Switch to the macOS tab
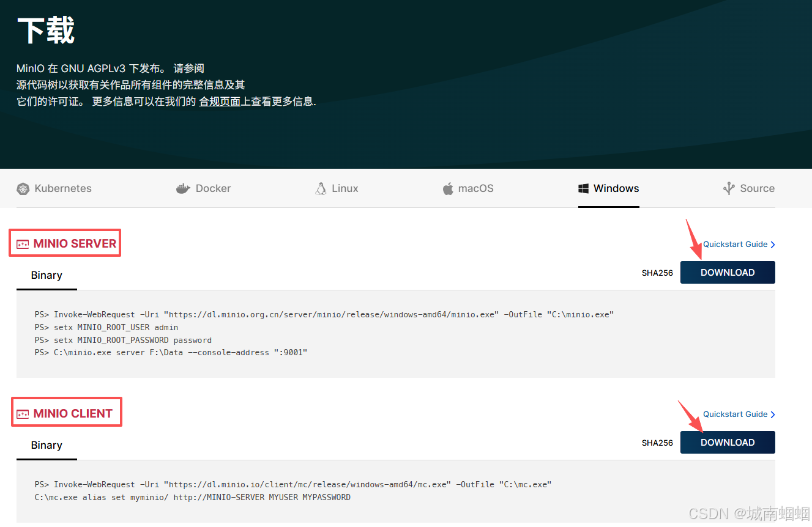This screenshot has width=812, height=527. 468,188
